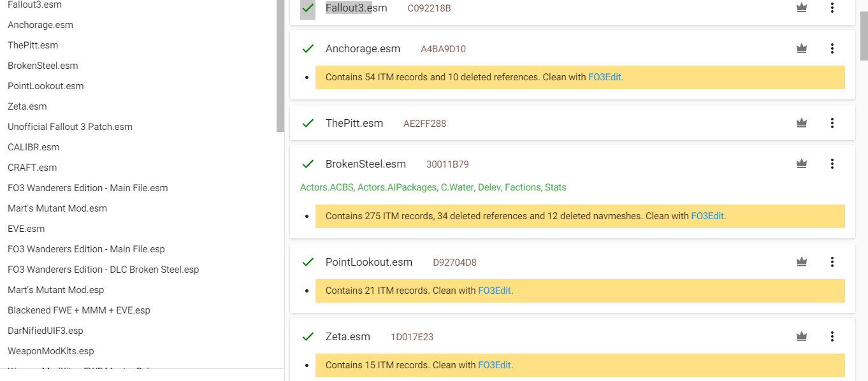Click the PointLookout.esm card title
Viewport: 868px width, 381px height.
point(369,262)
